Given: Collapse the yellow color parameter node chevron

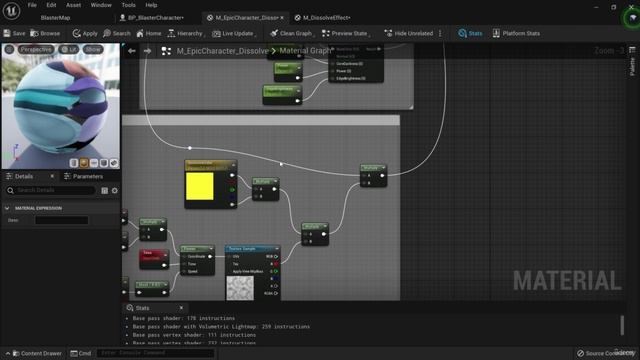Looking at the screenshot, I should 233,165.
